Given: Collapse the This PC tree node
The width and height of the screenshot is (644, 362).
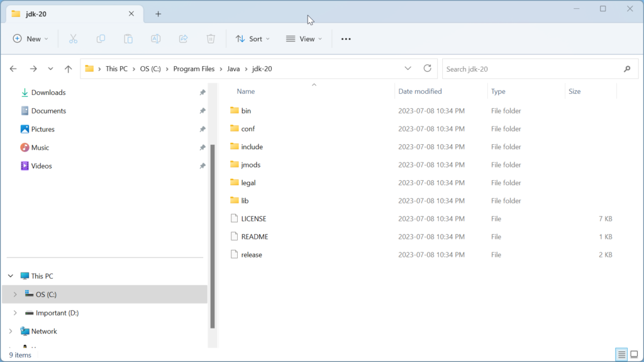Looking at the screenshot, I should pyautogui.click(x=11, y=276).
